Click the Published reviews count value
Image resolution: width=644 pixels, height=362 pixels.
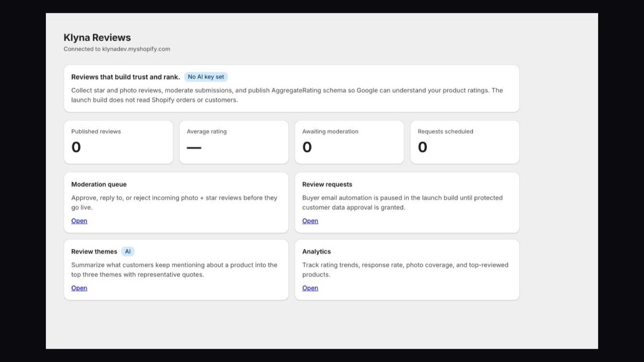click(76, 147)
